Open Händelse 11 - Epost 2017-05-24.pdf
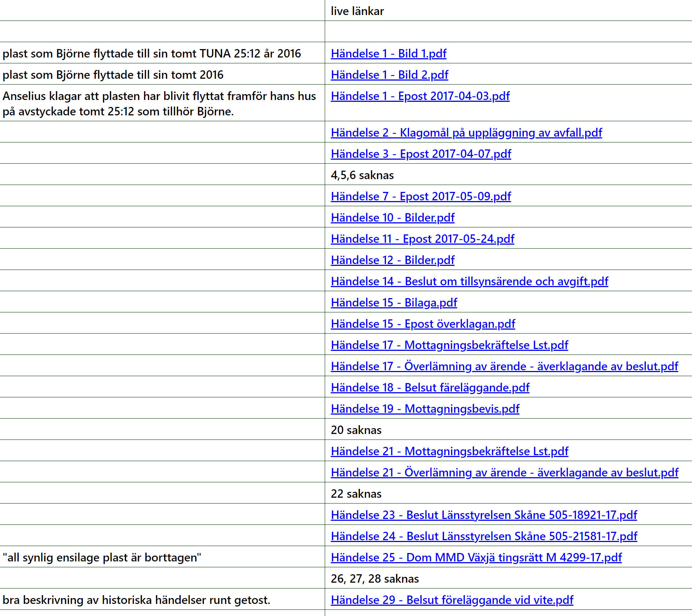This screenshot has width=692, height=616. [x=423, y=239]
